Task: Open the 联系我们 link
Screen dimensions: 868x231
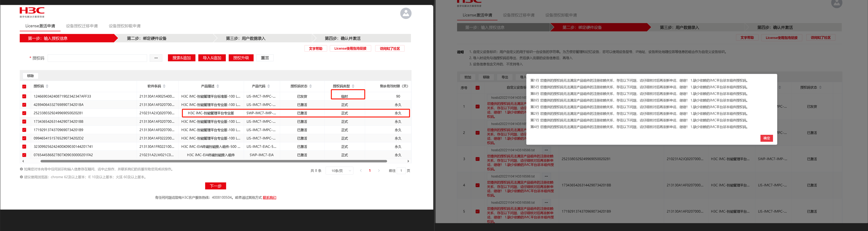Action: click(270, 198)
